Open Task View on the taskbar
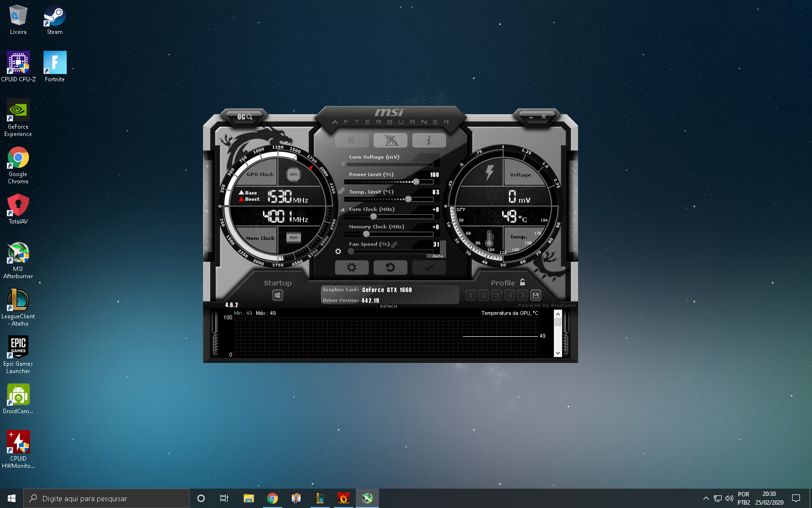 point(224,498)
